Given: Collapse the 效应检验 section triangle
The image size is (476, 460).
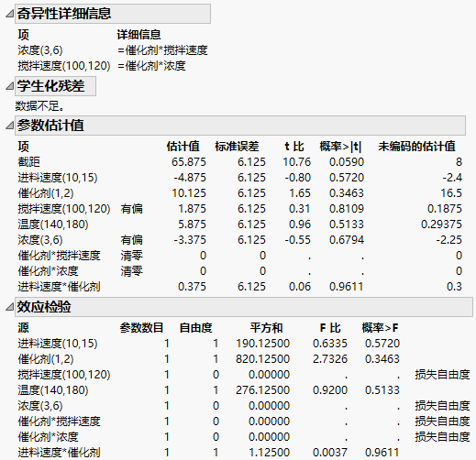Looking at the screenshot, I should (9, 307).
